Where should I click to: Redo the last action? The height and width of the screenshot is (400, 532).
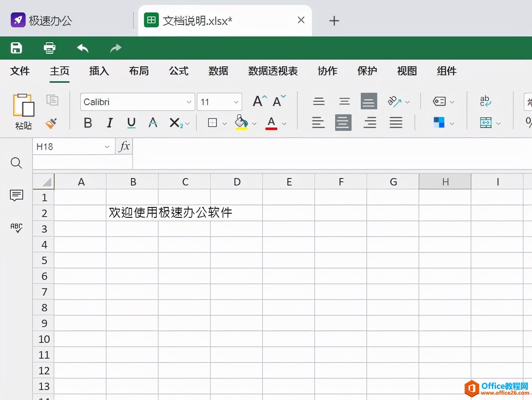[x=116, y=48]
